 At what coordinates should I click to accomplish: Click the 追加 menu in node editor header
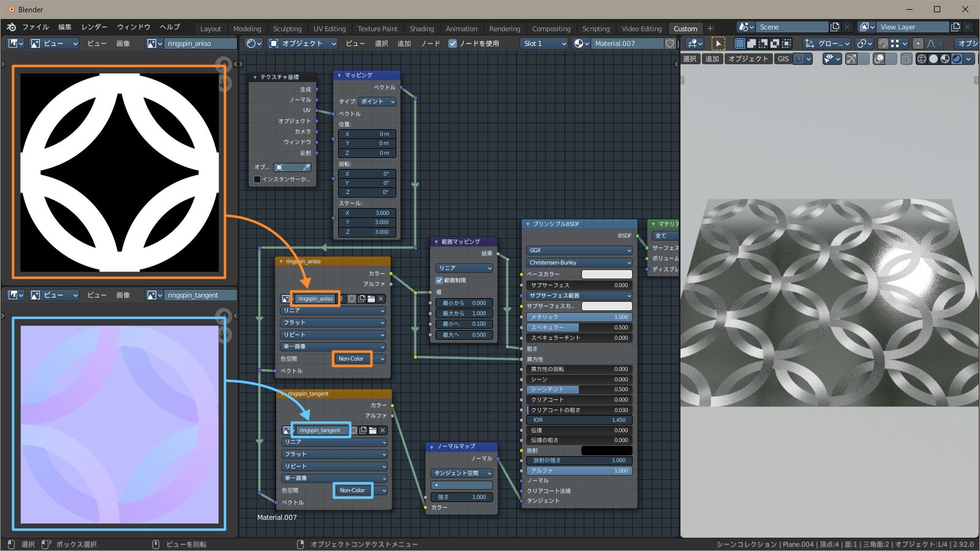404,43
